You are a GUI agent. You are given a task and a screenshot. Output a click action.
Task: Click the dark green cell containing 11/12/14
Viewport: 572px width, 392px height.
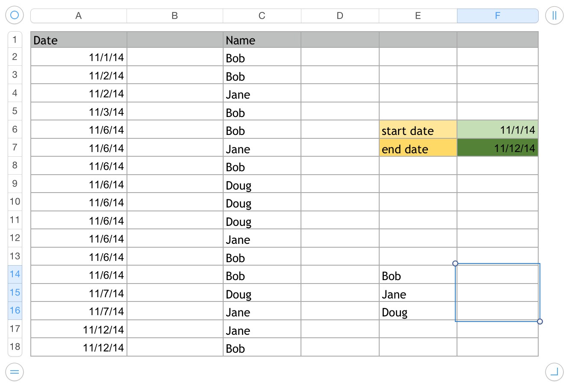pos(498,148)
